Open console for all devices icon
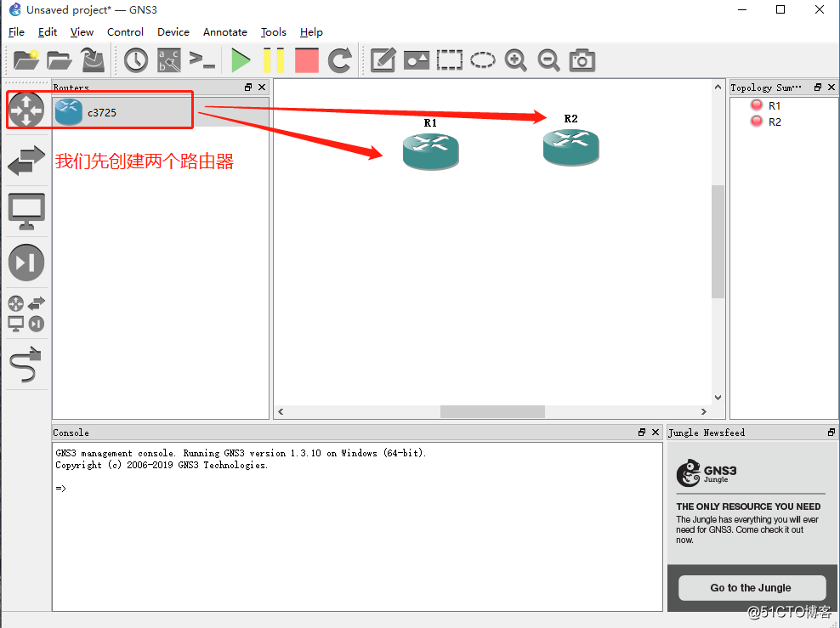This screenshot has width=840, height=628. click(x=202, y=60)
